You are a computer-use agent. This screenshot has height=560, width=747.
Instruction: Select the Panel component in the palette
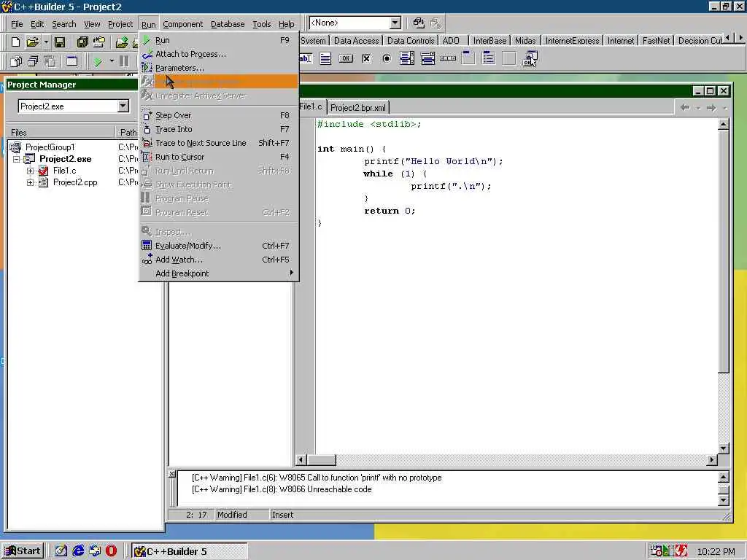[x=508, y=58]
